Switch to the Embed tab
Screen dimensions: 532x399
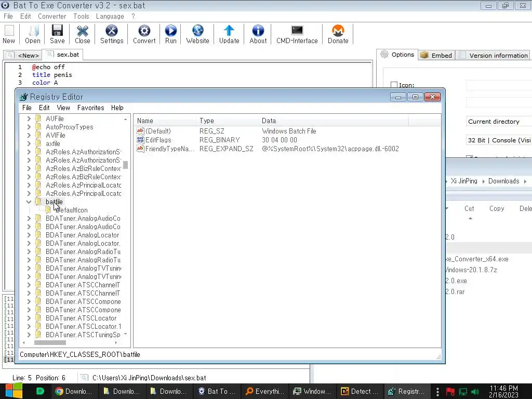[x=436, y=55]
